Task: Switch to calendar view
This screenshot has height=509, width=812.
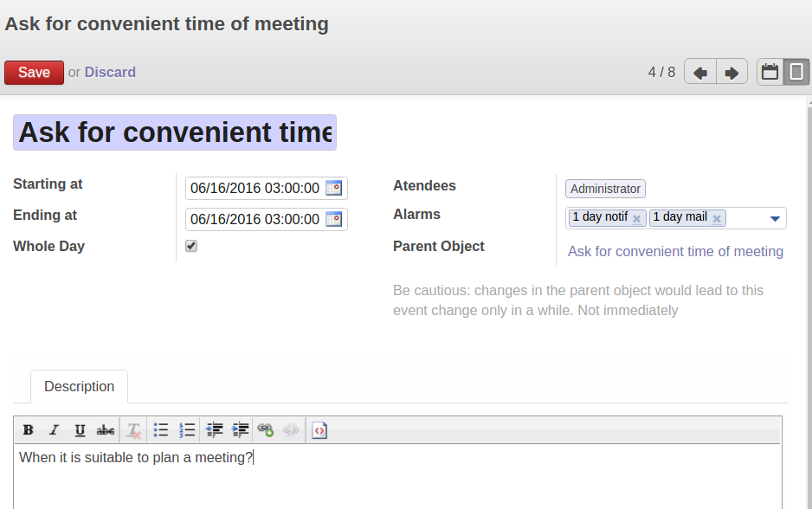Action: tap(770, 72)
